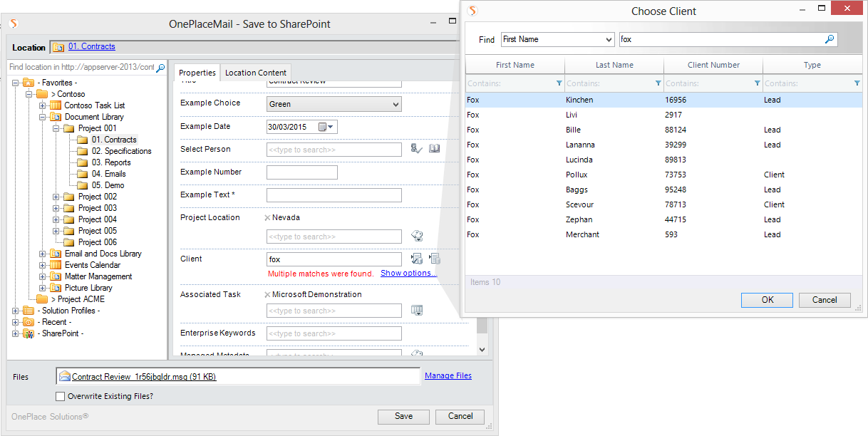Select the Properties tab
868x436 pixels.
click(x=197, y=73)
